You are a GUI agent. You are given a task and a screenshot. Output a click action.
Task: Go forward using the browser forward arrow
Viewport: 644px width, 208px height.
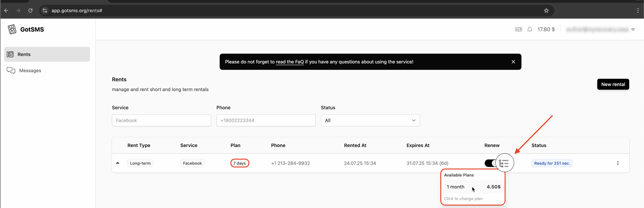coord(18,11)
